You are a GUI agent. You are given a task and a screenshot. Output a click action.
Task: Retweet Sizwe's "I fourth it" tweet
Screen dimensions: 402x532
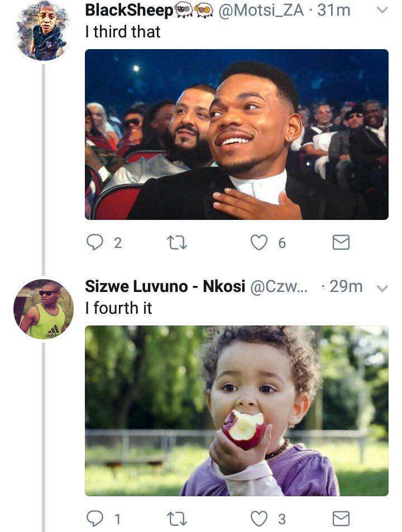pyautogui.click(x=177, y=519)
